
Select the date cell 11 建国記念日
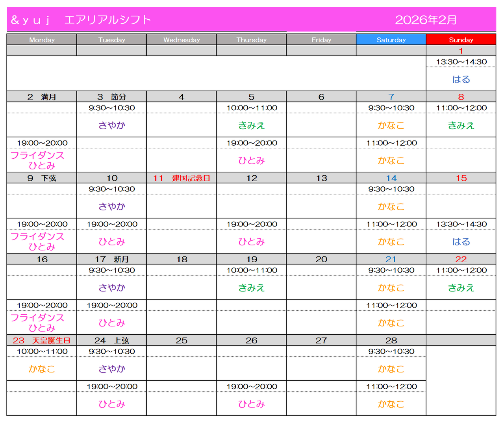point(182,178)
